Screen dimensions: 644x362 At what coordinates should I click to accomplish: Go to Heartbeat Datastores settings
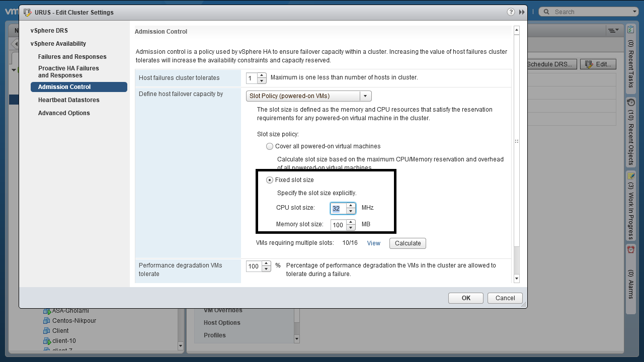click(68, 100)
